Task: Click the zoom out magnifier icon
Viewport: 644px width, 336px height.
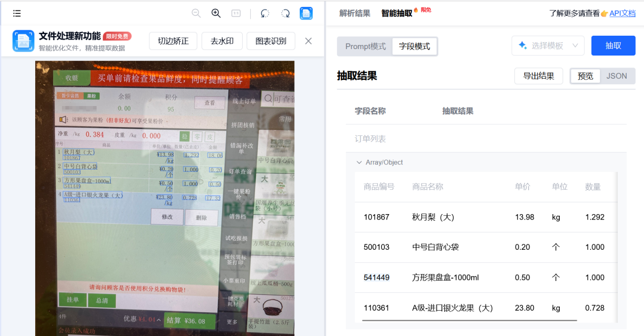Action: click(x=196, y=13)
